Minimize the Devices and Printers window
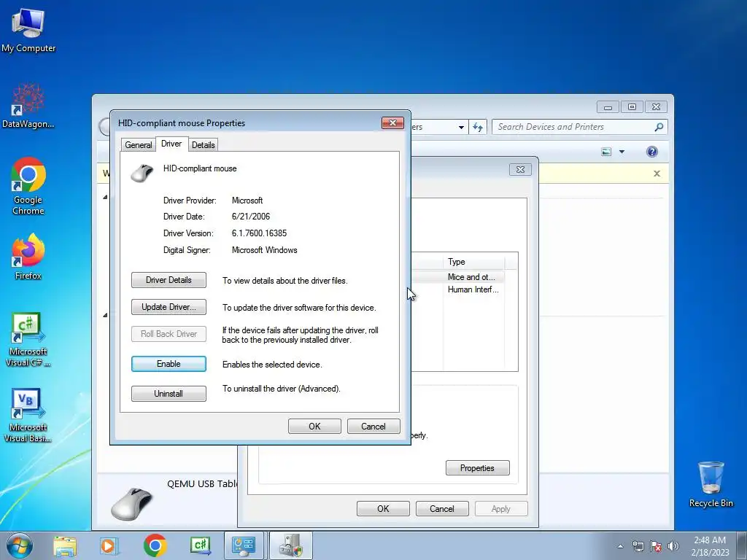The image size is (747, 560). [x=608, y=106]
